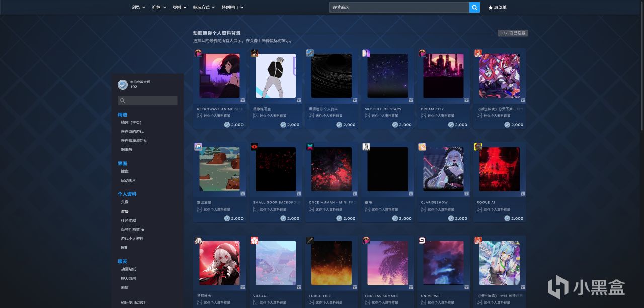Image resolution: width=644 pixels, height=308 pixels.
Task: Click game icon on Rogue AI card
Action: click(x=478, y=147)
